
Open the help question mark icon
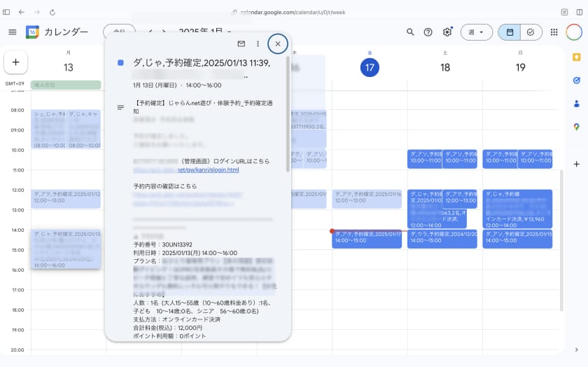point(428,32)
